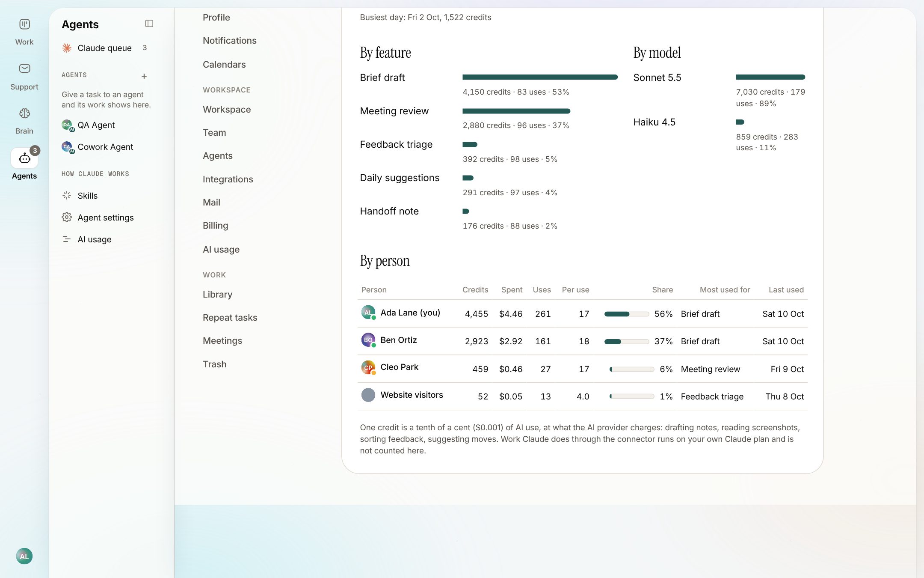Select AI usage in settings menu
Screen dimensions: 924x578
pos(221,249)
